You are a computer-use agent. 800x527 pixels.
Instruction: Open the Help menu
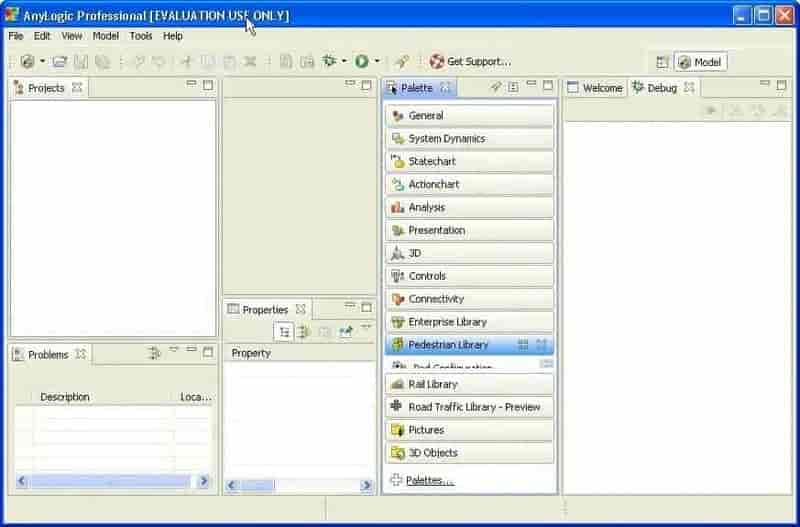click(173, 36)
